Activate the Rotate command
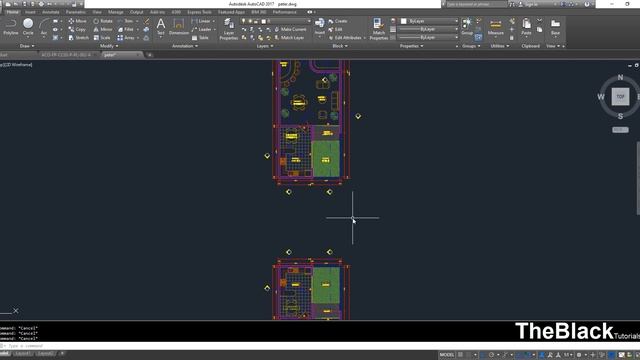 click(x=103, y=21)
